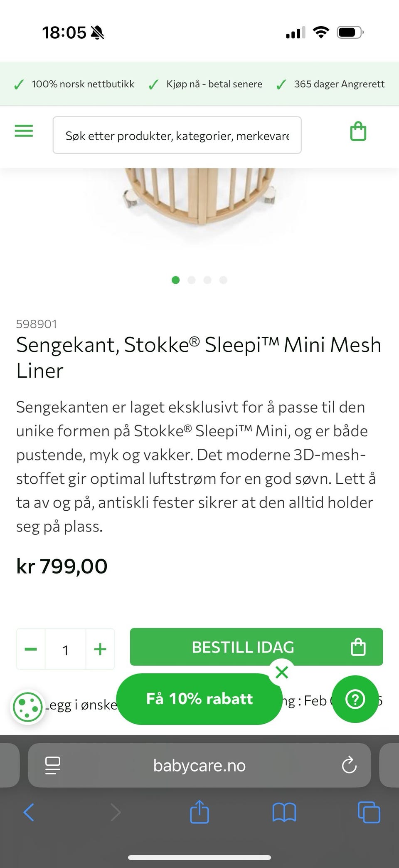Open cookie settings icon

(27, 707)
